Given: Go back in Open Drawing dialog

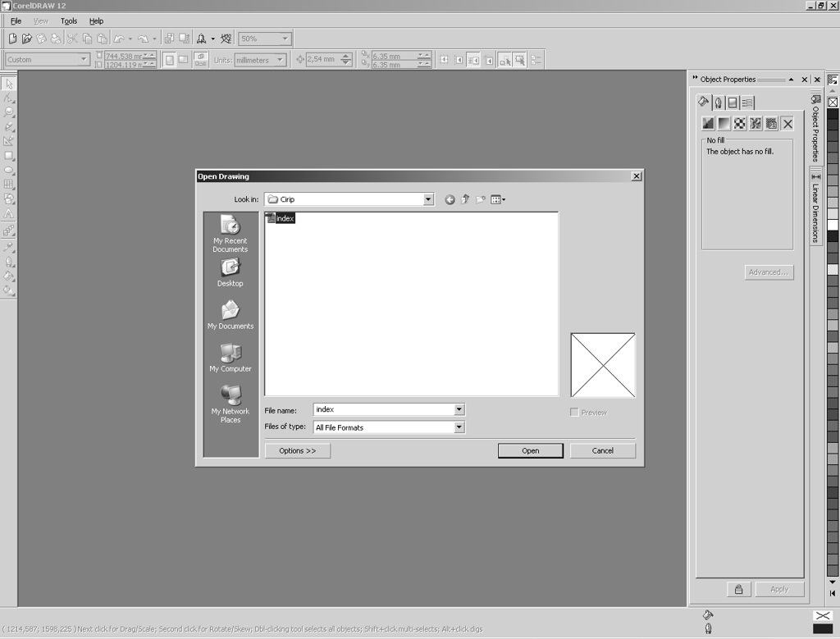Looking at the screenshot, I should 450,200.
